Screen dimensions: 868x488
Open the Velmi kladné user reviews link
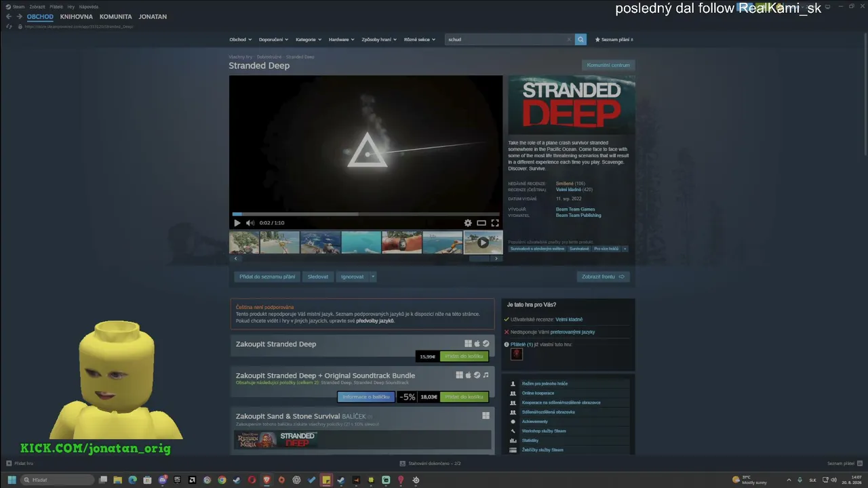569,319
